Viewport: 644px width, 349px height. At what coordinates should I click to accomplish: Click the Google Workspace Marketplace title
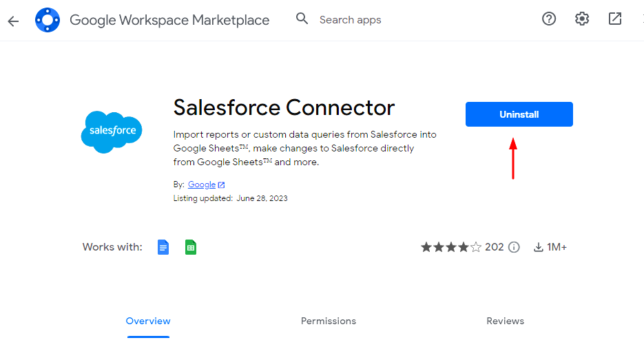(169, 20)
